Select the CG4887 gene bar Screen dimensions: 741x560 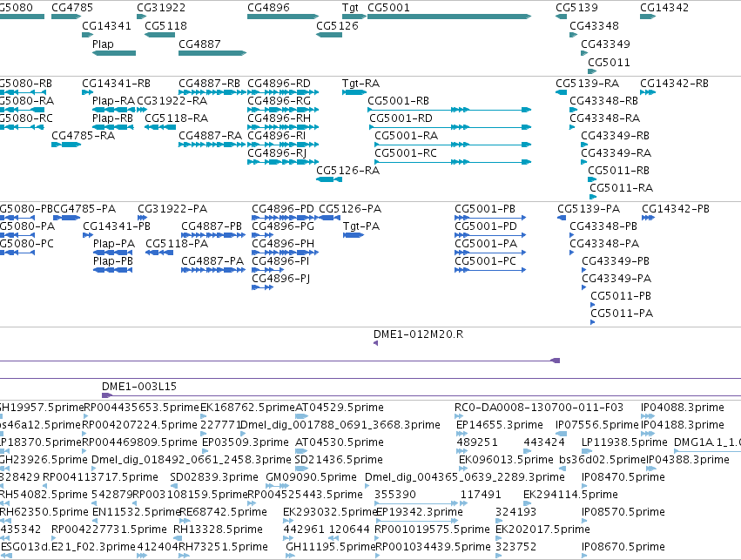click(x=212, y=53)
